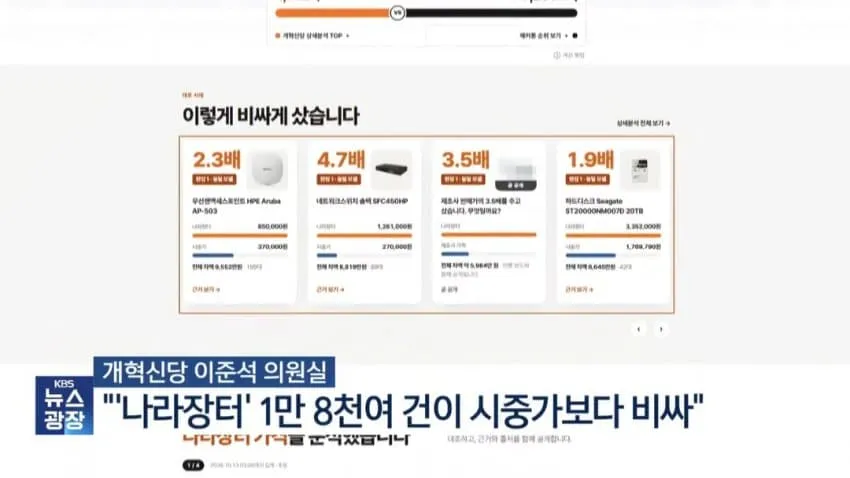Click the 4.7배 price multiple
Screen dimensions: 850x478
pyautogui.click(x=341, y=160)
